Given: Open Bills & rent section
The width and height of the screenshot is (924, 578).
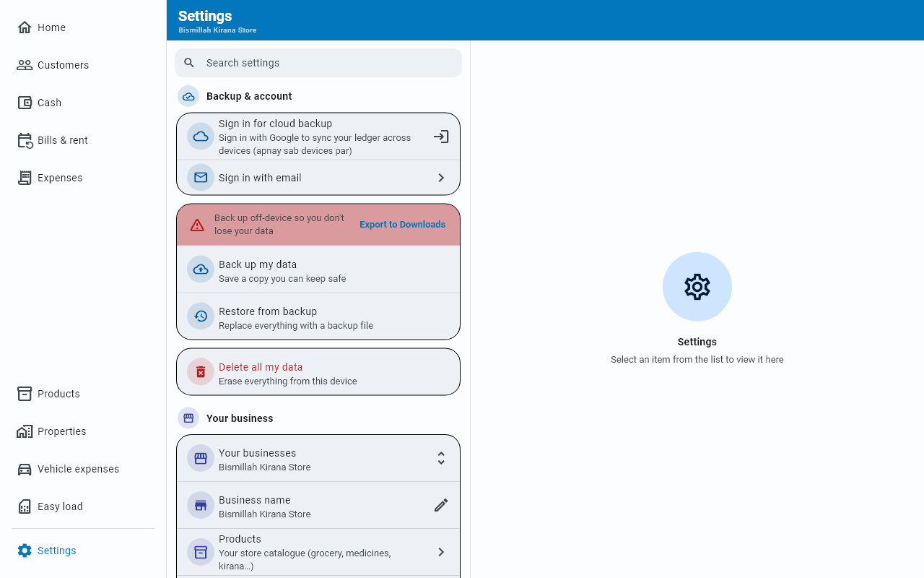Looking at the screenshot, I should coord(83,140).
